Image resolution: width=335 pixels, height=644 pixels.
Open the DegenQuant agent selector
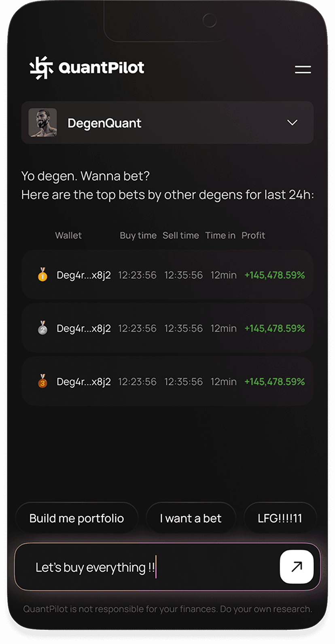click(x=167, y=123)
